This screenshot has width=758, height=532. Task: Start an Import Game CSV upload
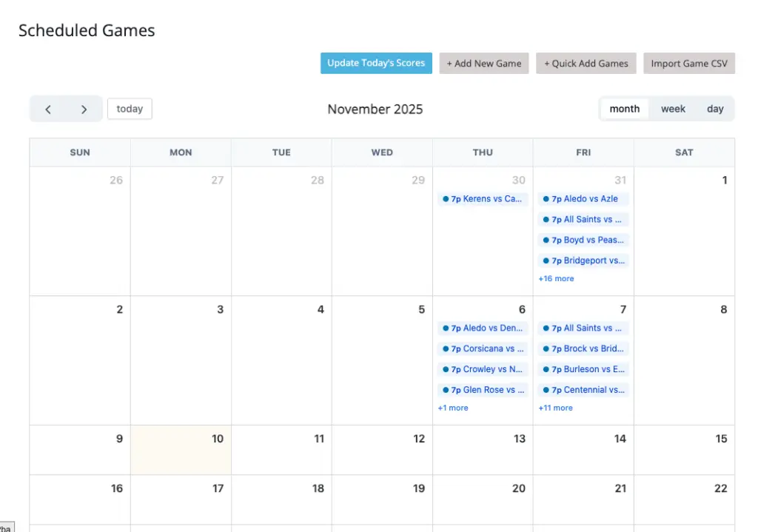point(688,63)
